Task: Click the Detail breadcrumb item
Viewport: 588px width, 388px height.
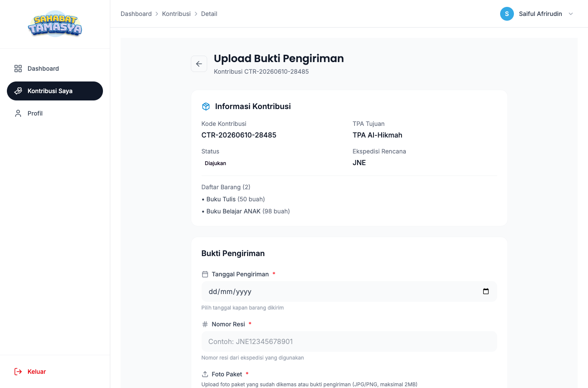Action: coord(209,14)
